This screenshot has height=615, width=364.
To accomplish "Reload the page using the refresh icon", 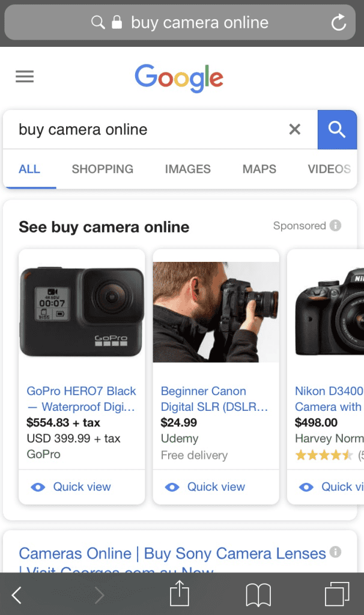I will [338, 23].
